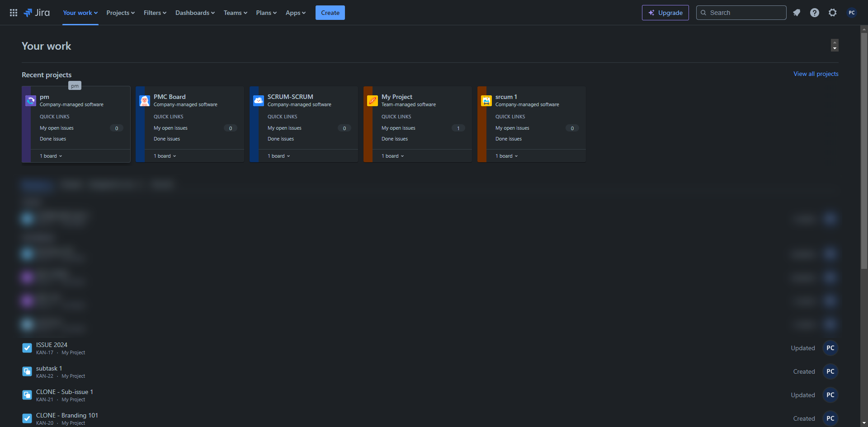This screenshot has height=427, width=868.
Task: Expand the 1 board dropdown on pm card
Action: coord(51,156)
